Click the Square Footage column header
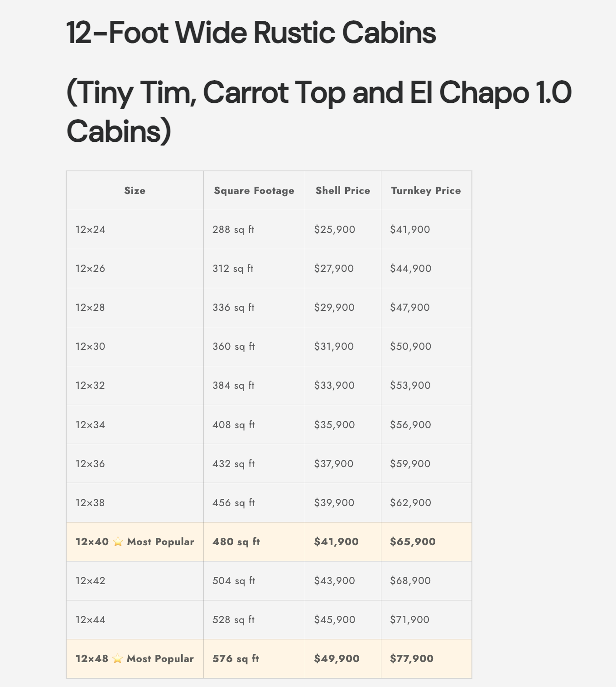The width and height of the screenshot is (616, 687). [254, 191]
